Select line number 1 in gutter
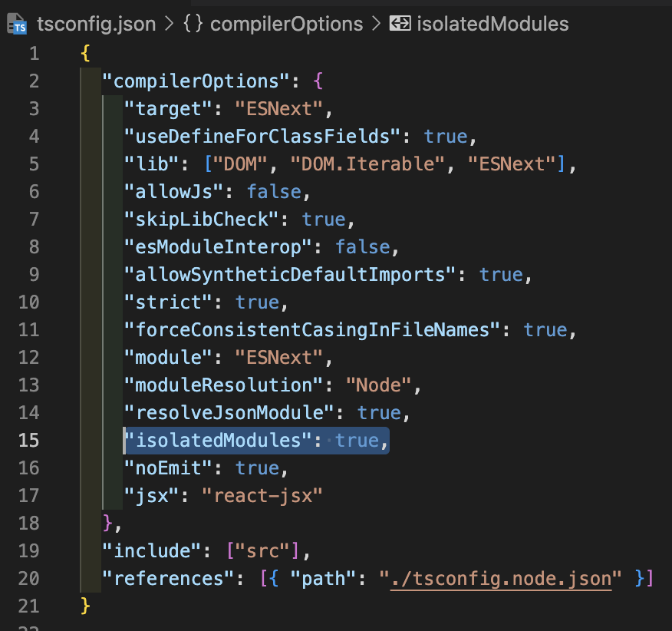 [33, 54]
